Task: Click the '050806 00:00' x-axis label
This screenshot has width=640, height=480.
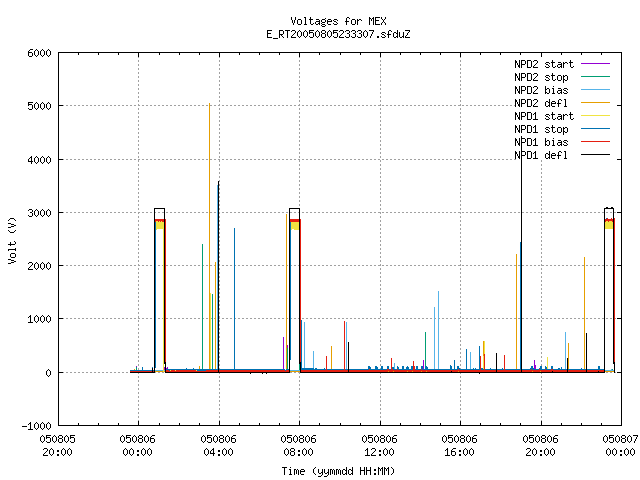Action: point(138,446)
